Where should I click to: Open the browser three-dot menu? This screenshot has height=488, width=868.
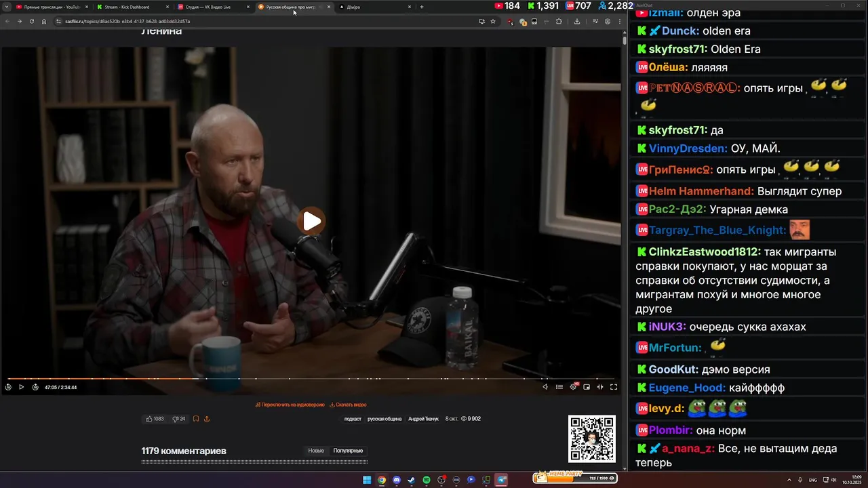click(x=619, y=21)
